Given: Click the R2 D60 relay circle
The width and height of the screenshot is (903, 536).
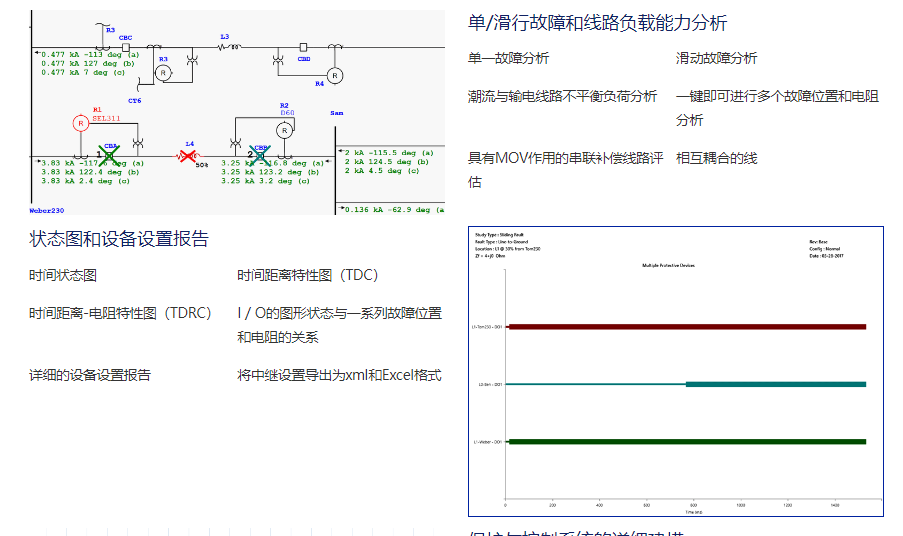Looking at the screenshot, I should pyautogui.click(x=286, y=131).
